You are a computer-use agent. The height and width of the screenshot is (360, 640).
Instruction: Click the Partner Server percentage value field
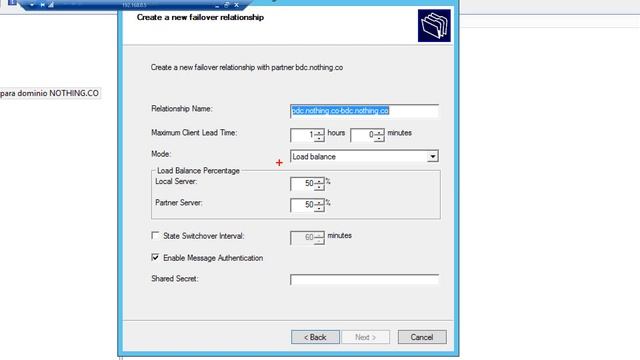click(303, 205)
